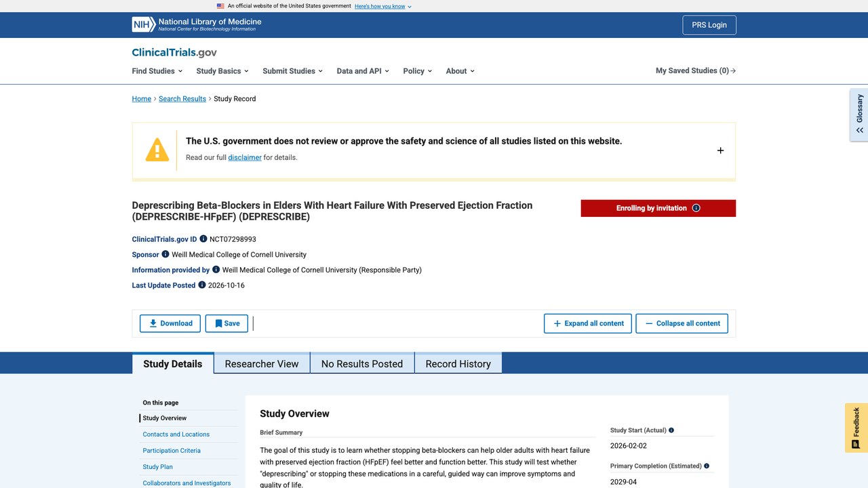The height and width of the screenshot is (488, 868).
Task: Open the disclaimer link in warning banner
Action: [x=245, y=157]
